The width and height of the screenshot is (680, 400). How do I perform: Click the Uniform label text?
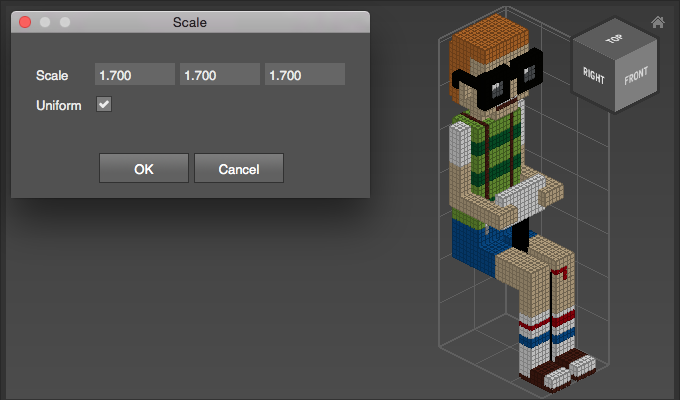(58, 105)
